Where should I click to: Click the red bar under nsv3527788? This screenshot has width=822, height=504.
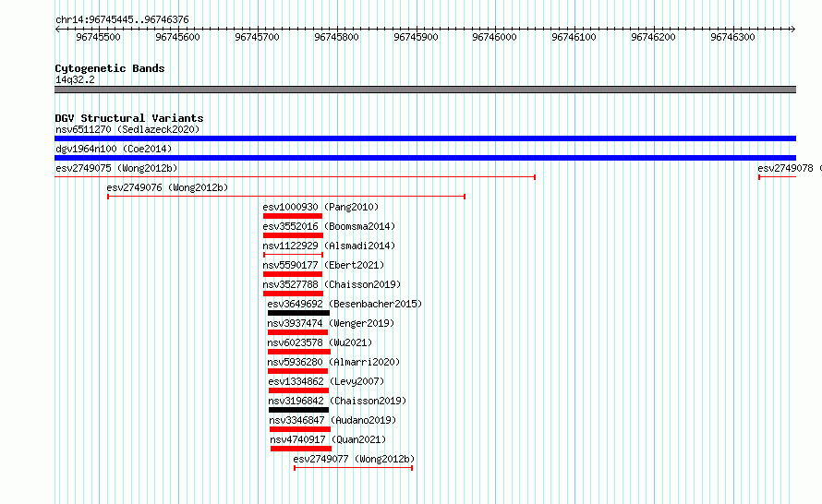tap(293, 294)
